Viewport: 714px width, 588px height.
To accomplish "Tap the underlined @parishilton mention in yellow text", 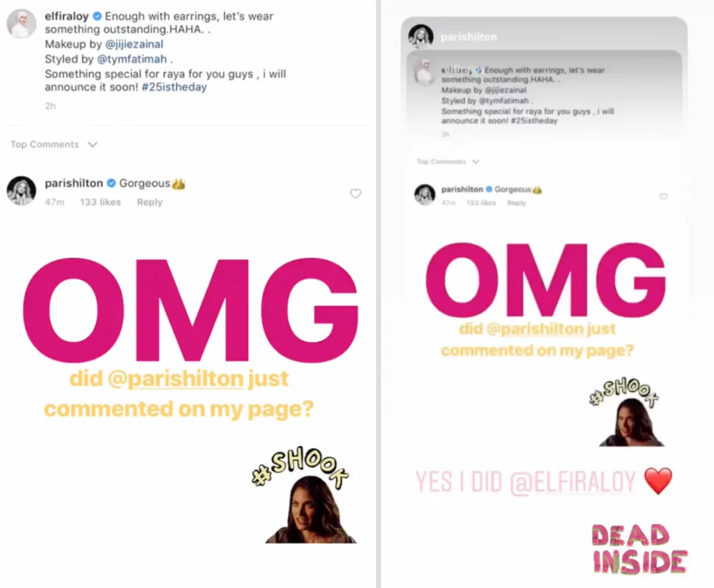I will [x=176, y=379].
